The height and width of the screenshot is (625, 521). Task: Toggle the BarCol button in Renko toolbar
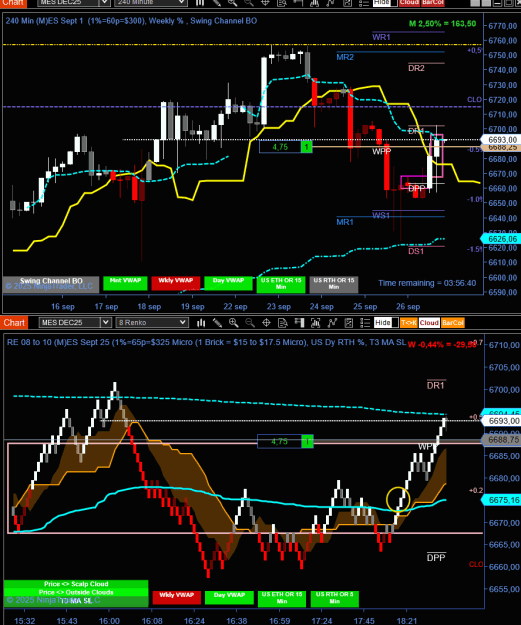pos(453,322)
